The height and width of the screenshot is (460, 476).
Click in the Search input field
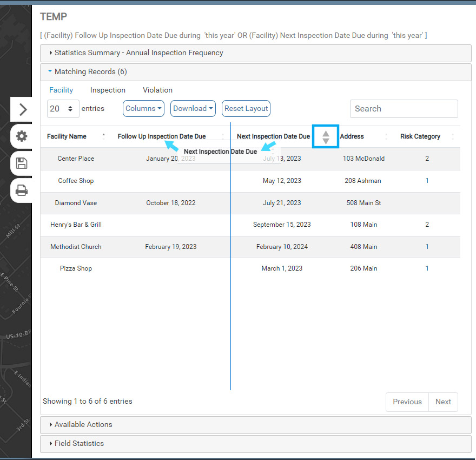coord(404,109)
